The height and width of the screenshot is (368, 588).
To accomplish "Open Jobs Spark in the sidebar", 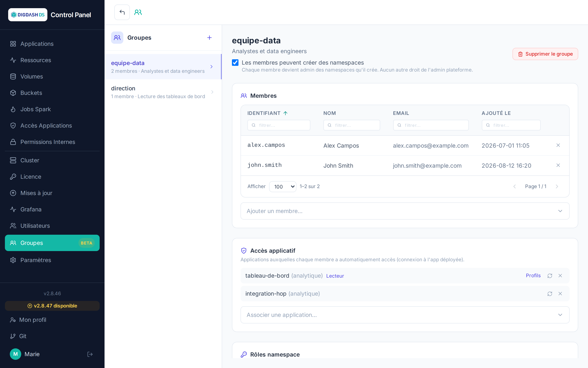I will (52, 109).
